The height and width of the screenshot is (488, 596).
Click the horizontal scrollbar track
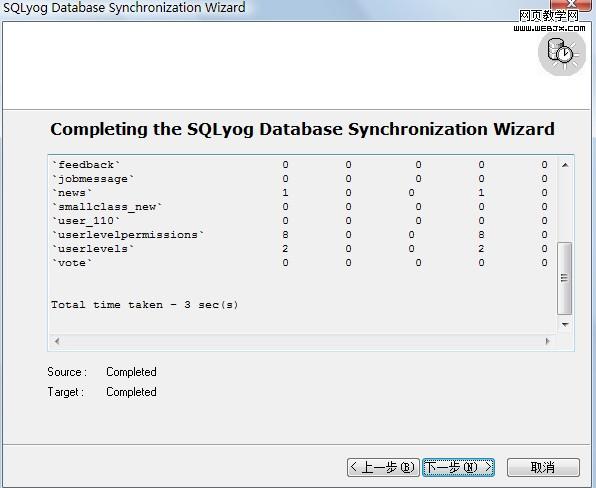(x=302, y=341)
